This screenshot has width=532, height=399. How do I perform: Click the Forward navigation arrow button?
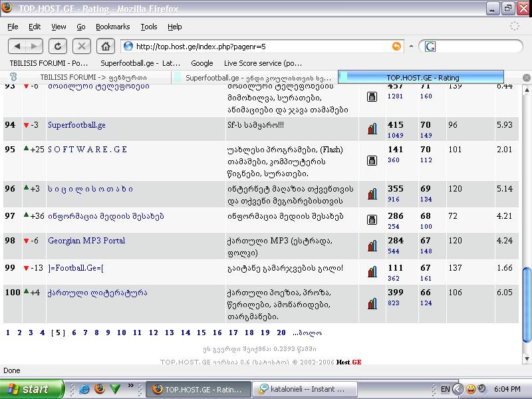pos(34,46)
